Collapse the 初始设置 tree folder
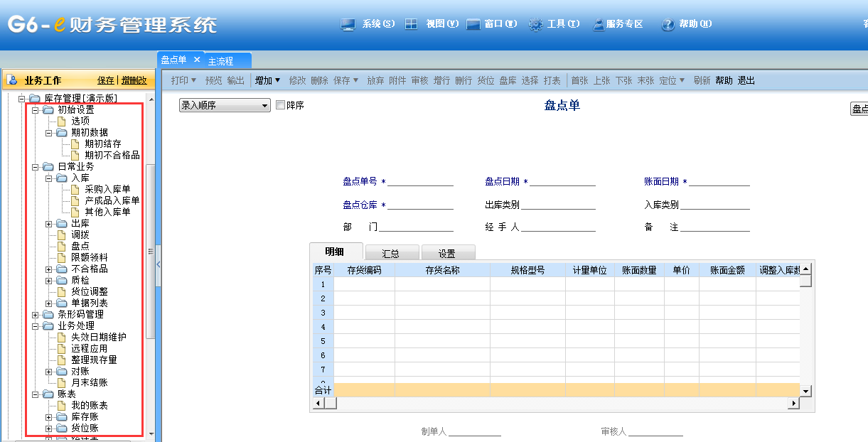The height and width of the screenshot is (442, 868). 36,110
